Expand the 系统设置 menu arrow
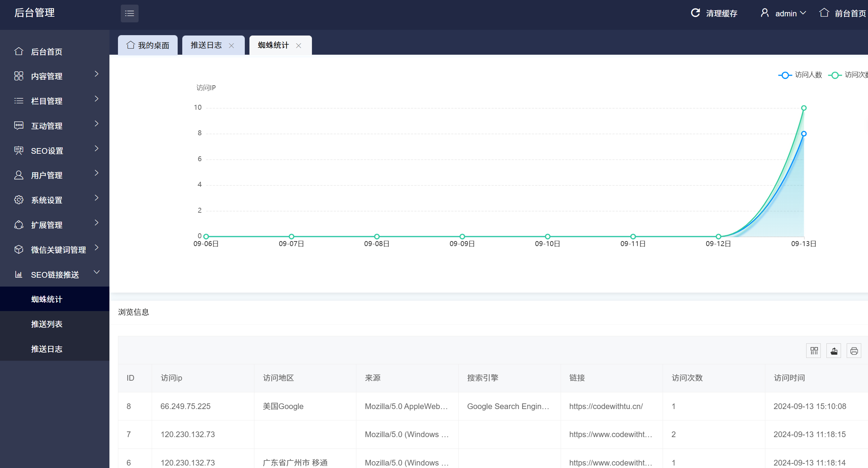The height and width of the screenshot is (468, 868). tap(96, 198)
